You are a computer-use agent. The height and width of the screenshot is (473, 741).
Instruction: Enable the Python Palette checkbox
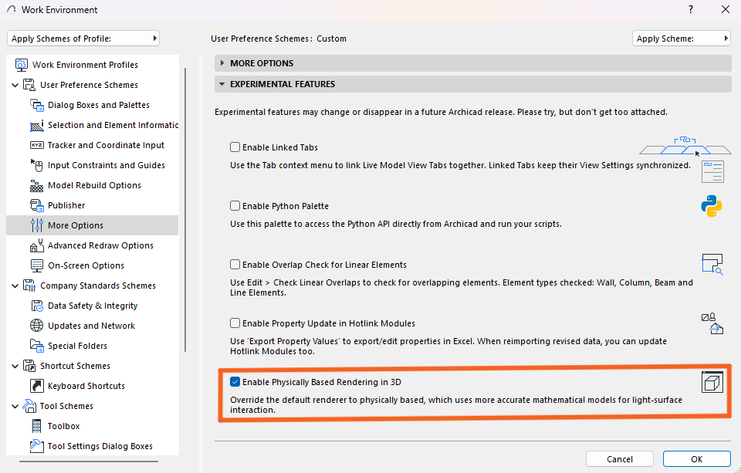tap(235, 206)
